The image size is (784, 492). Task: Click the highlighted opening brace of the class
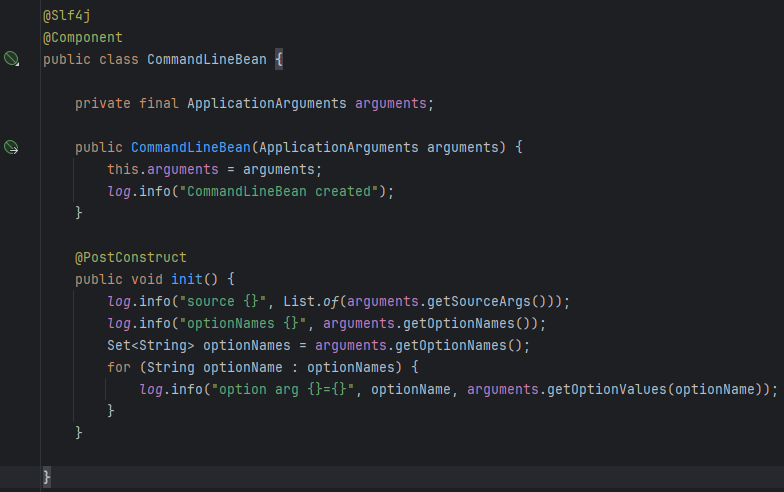click(x=279, y=60)
